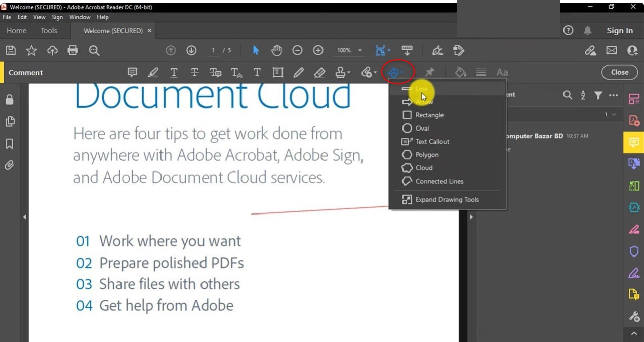Expand the Stamp tool dropdown arrow
Image resolution: width=644 pixels, height=342 pixels.
pos(348,72)
